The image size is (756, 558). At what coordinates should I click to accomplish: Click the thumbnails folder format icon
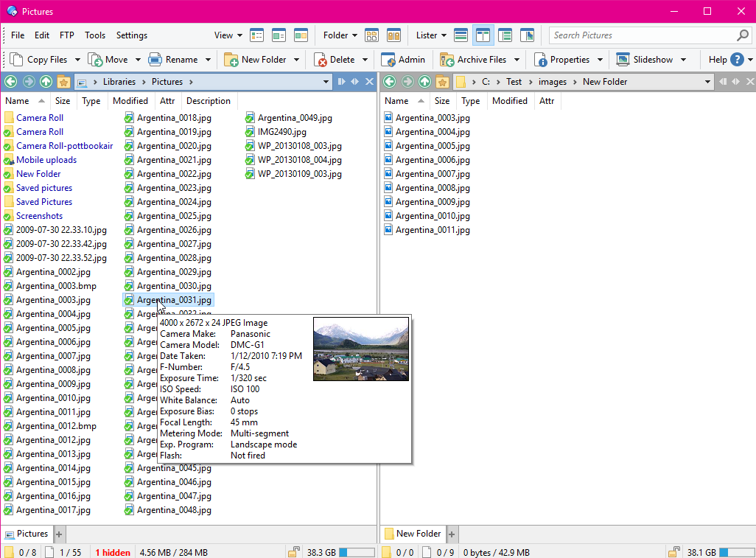(x=371, y=35)
